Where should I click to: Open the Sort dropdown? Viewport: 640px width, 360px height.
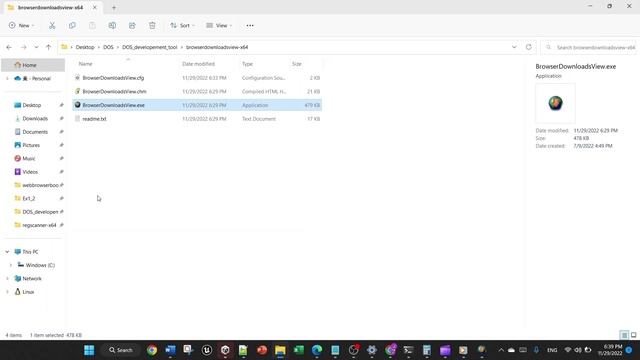click(x=182, y=25)
